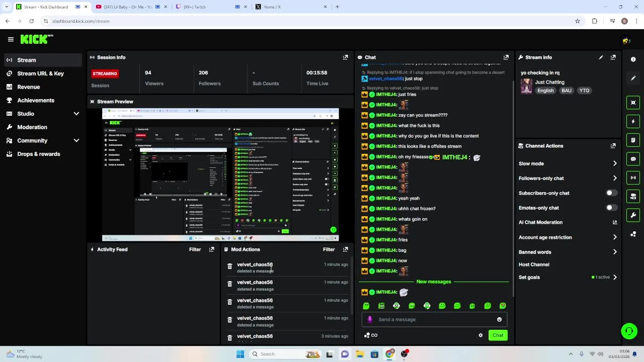This screenshot has width=644, height=362.
Task: Toggle Emotes-only chat
Action: pyautogui.click(x=611, y=208)
